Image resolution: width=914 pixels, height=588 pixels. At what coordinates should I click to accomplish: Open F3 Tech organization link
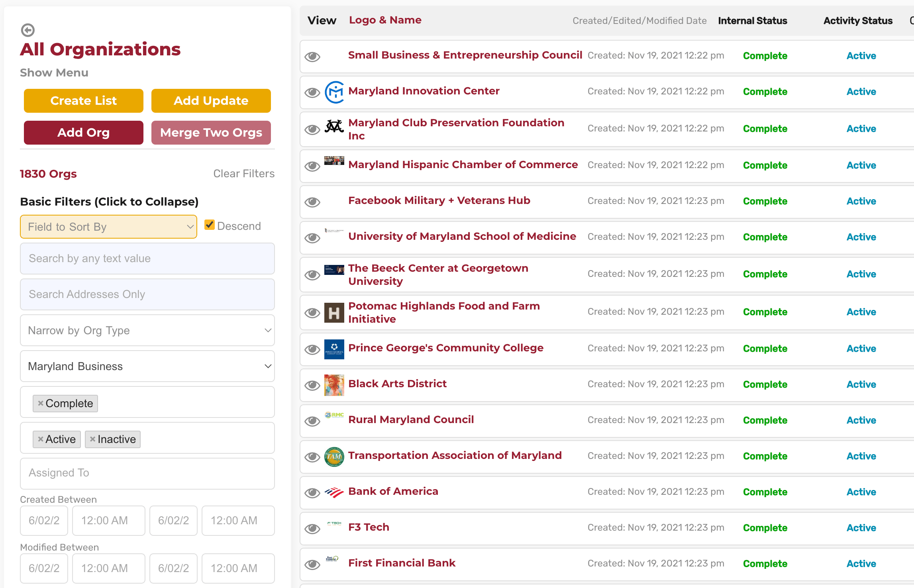point(369,527)
